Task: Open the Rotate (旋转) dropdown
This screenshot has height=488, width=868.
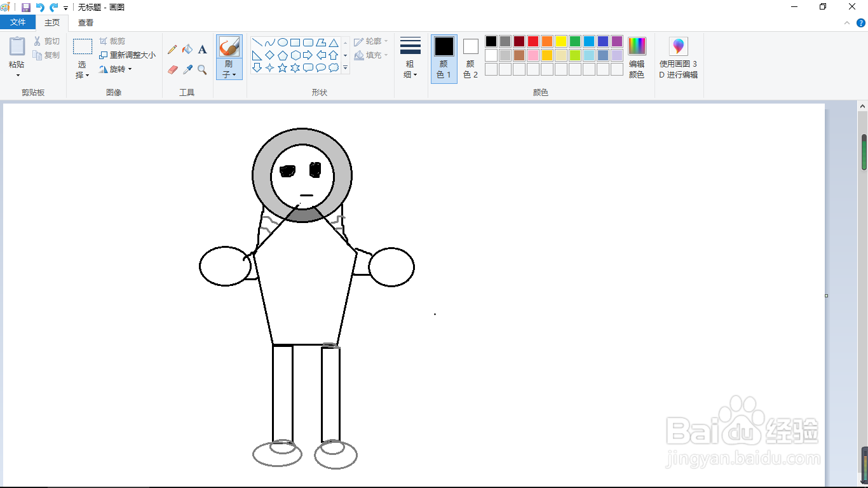Action: 116,69
